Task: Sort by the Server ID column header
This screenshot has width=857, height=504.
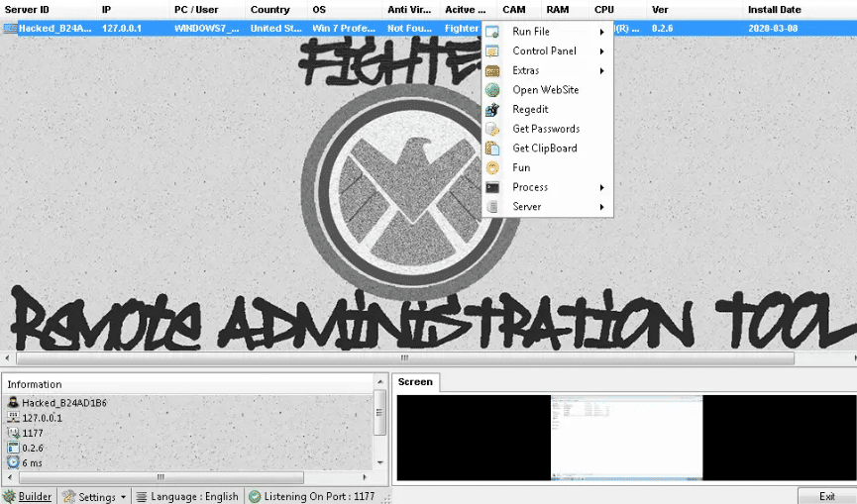Action: (49, 10)
